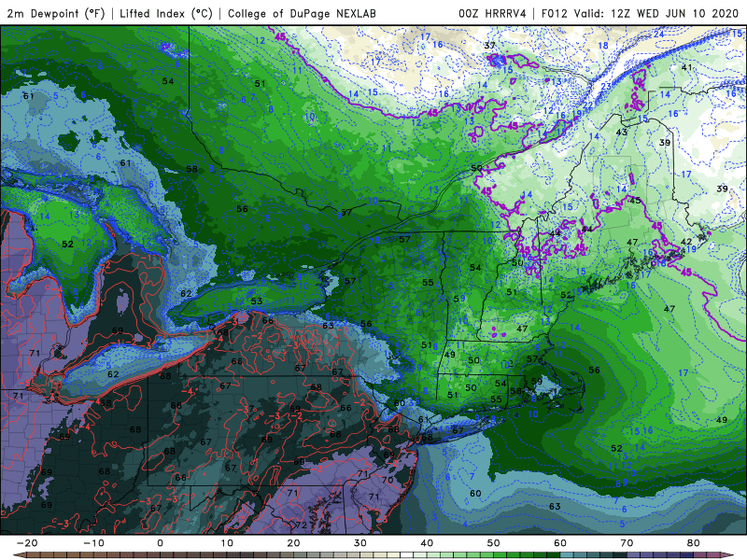Click the "2m Dewpoint (°F)" title text

pos(56,13)
